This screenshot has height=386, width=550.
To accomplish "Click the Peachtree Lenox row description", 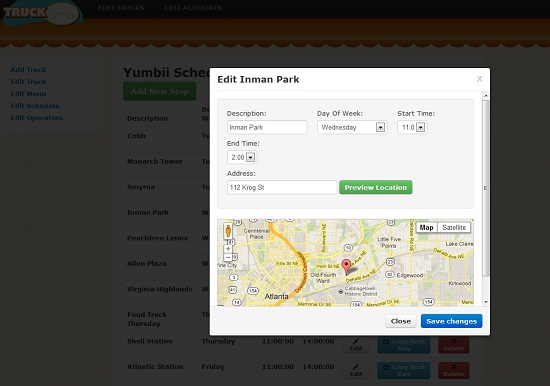I will (157, 238).
